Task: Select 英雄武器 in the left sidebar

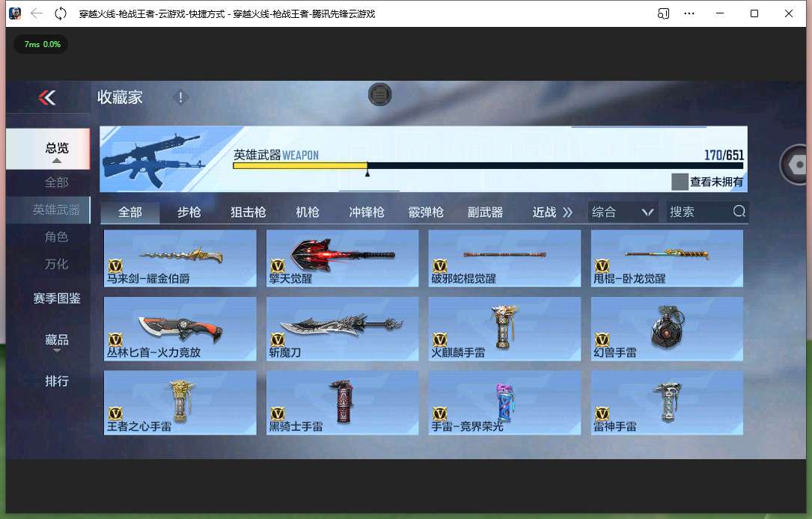Action: tap(48, 209)
